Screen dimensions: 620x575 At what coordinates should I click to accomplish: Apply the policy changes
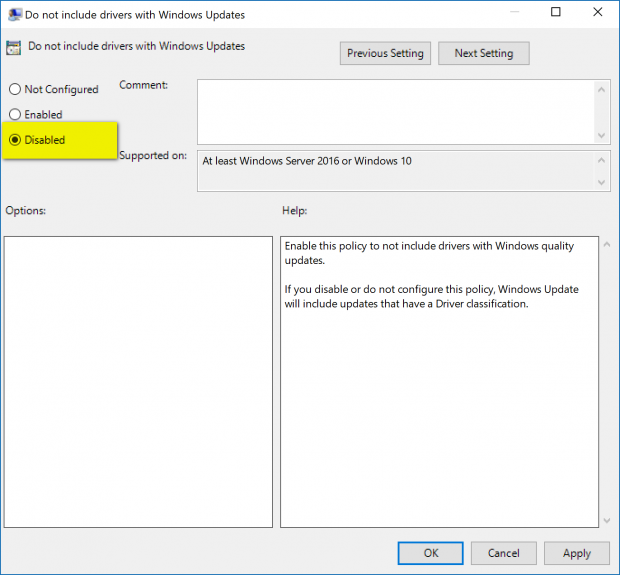click(x=577, y=553)
